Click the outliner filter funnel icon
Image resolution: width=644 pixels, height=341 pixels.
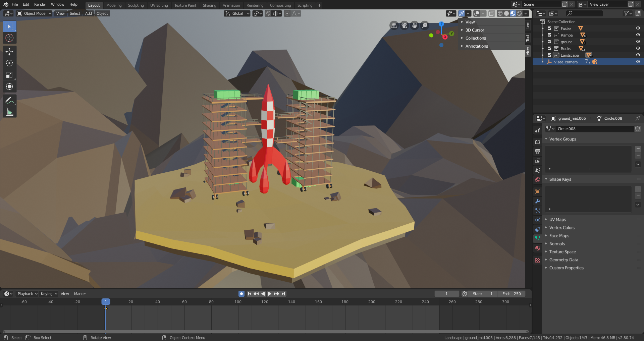[627, 13]
